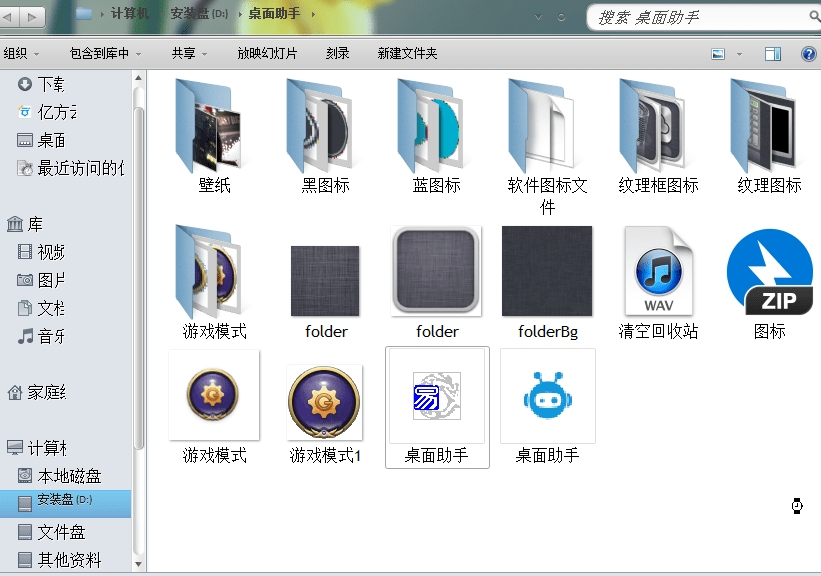Click the forward navigation arrow
The height and width of the screenshot is (576, 821).
(x=32, y=17)
